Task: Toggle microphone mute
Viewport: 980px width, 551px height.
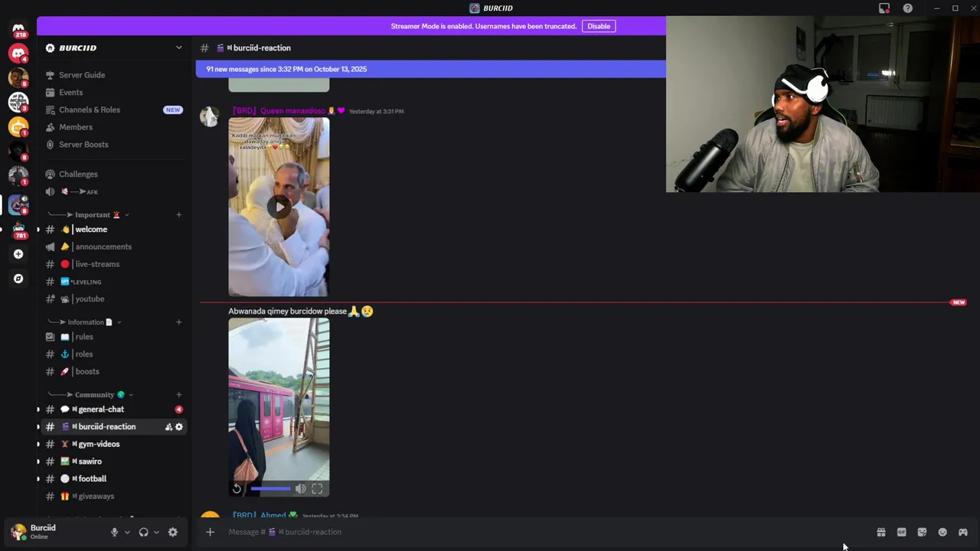Action: point(115,533)
